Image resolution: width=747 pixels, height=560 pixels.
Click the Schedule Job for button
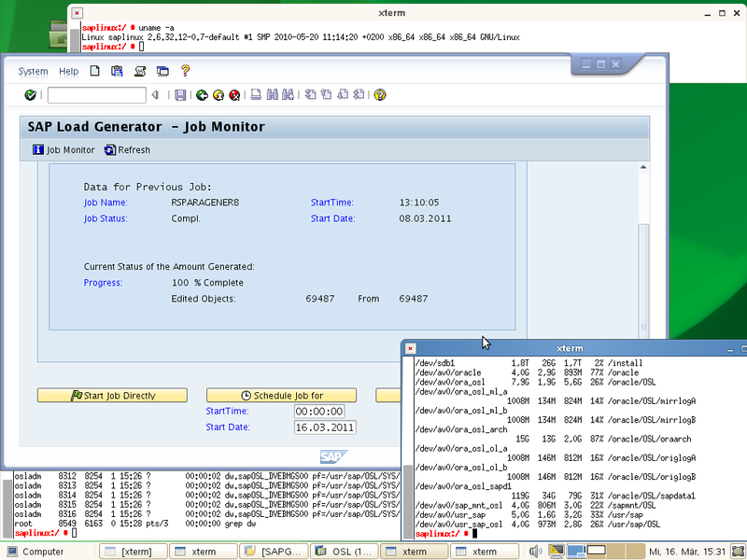coord(282,395)
